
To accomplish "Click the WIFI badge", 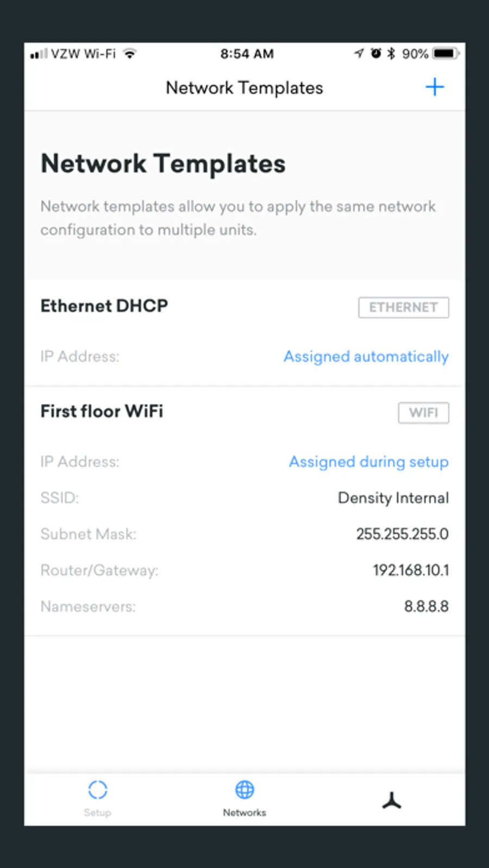I will 423,413.
